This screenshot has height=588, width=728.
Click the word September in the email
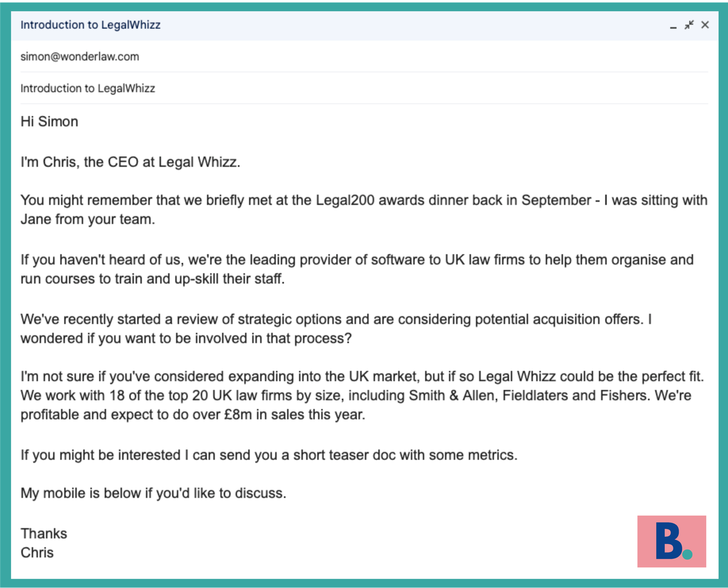coord(556,200)
